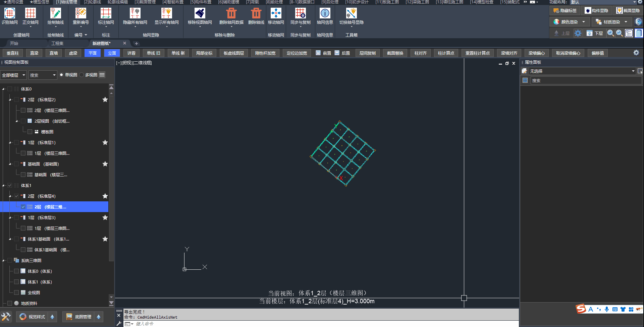Viewport: 644px width, 327px height.
Task: Open the 颜色渲染 color option
Action: (x=569, y=22)
